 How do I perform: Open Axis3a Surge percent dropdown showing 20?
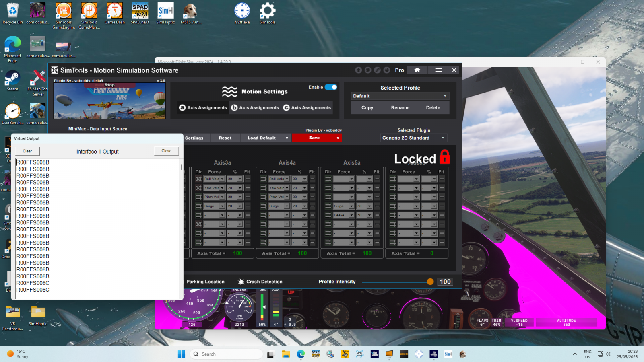[235, 206]
